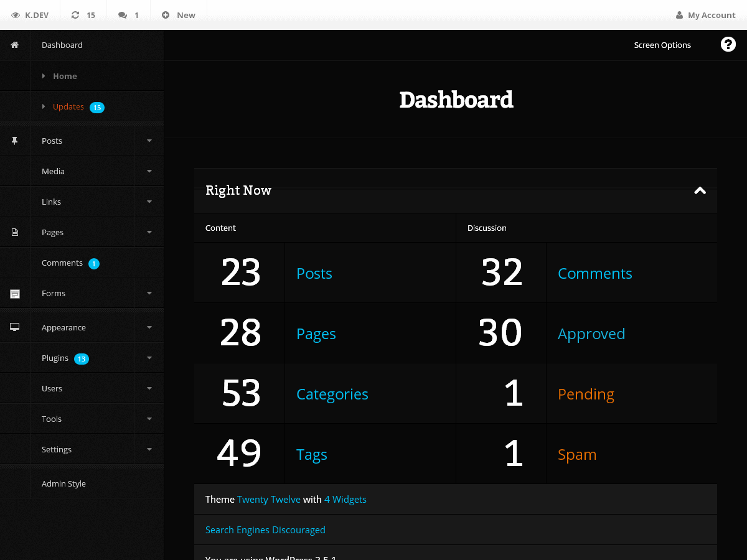The image size is (747, 560).
Task: Open the Twenty Twelve theme link
Action: point(269,499)
